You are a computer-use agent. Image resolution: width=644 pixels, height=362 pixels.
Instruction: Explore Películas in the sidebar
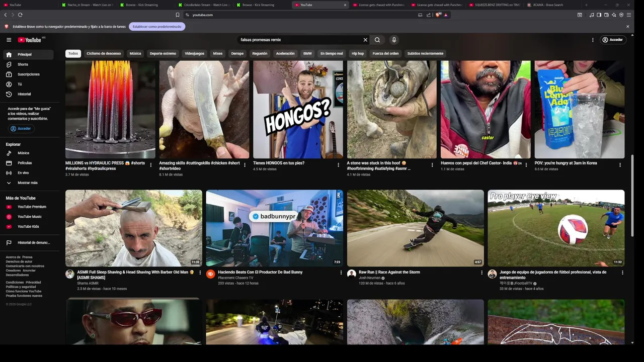pos(28,163)
